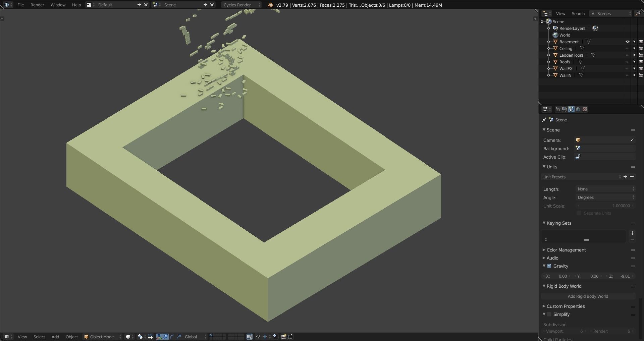Viewport: 644px width, 341px height.
Task: Click the scene browse icon in header
Action: tap(157, 5)
